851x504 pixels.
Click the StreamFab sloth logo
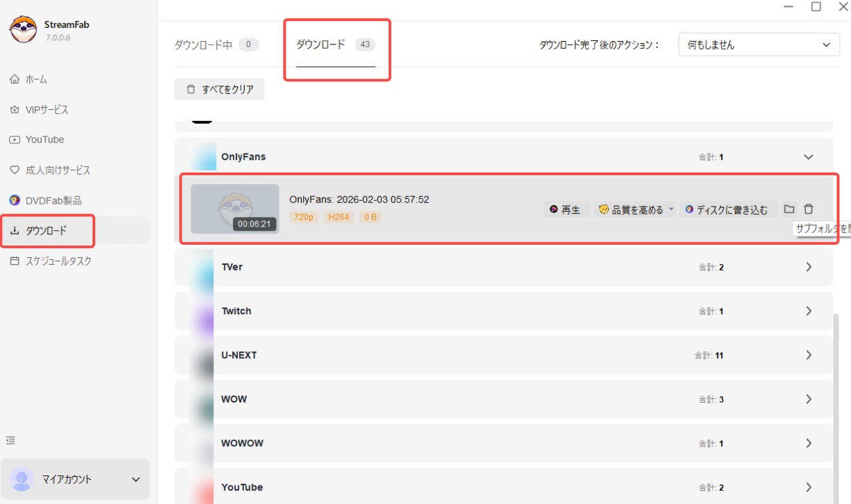pyautogui.click(x=23, y=29)
